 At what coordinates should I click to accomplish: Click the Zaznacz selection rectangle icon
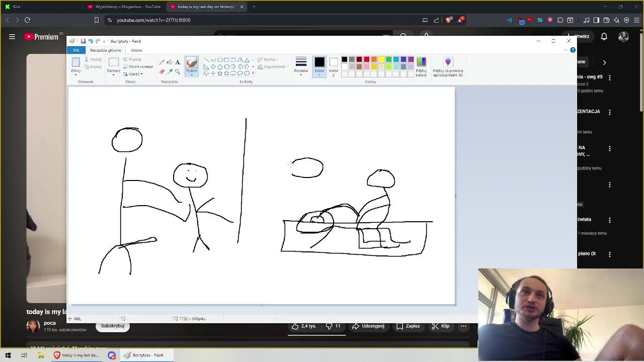114,62
